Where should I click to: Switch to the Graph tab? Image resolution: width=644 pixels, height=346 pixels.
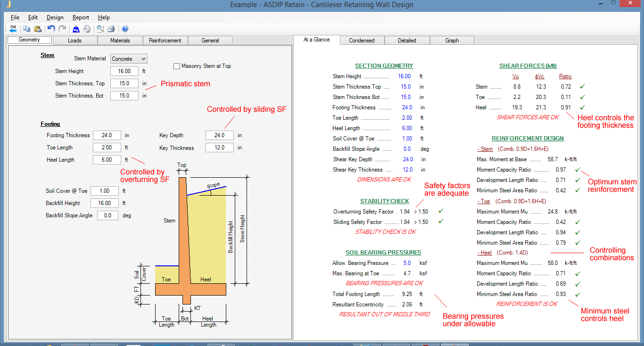452,41
